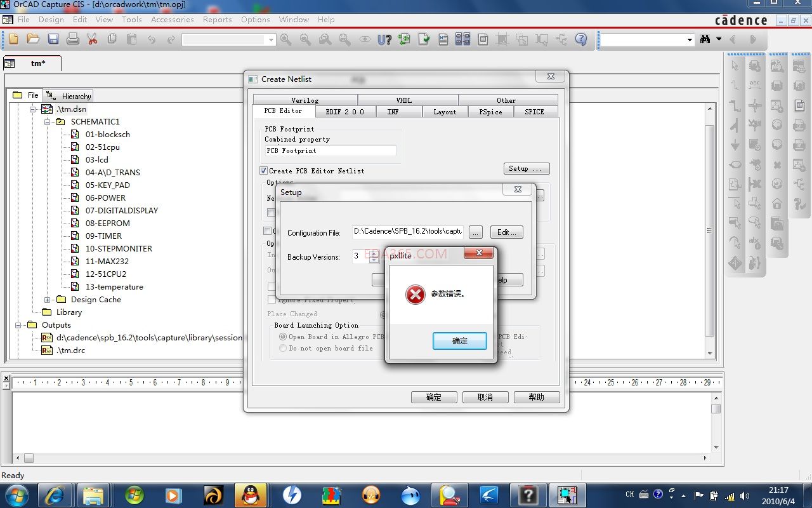Click the Annotate U? toolbar icon
Screen dimensions: 812x508
coord(384,39)
